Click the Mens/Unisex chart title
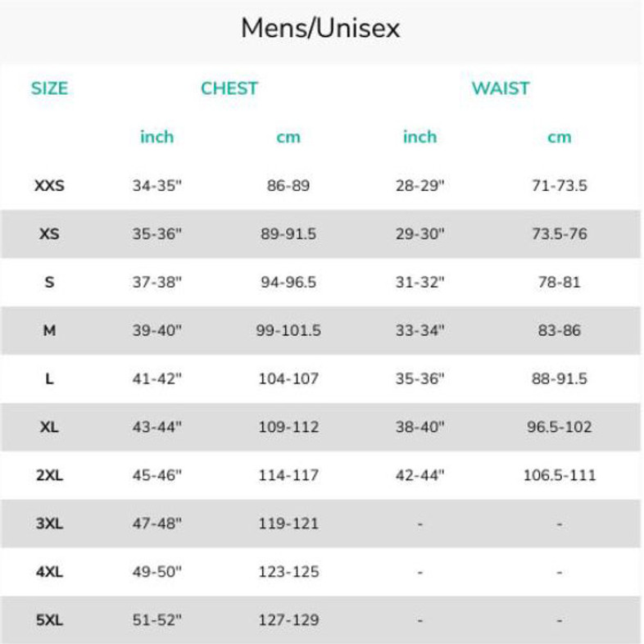 (320, 29)
